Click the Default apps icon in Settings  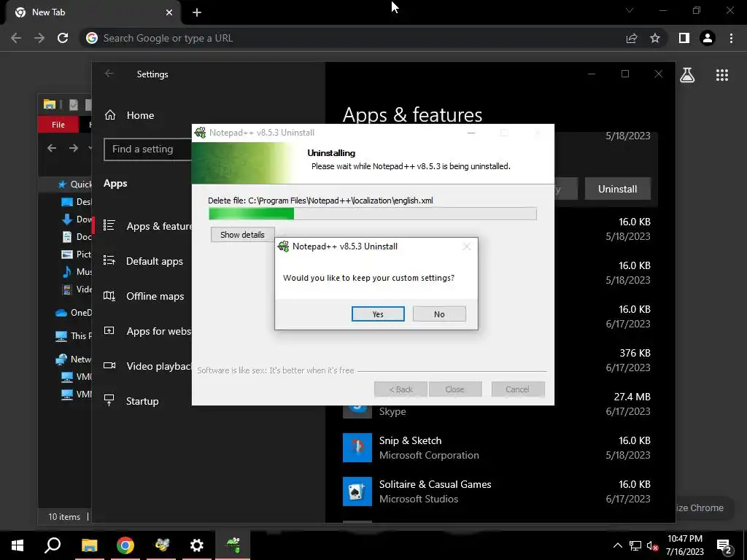[x=109, y=260]
